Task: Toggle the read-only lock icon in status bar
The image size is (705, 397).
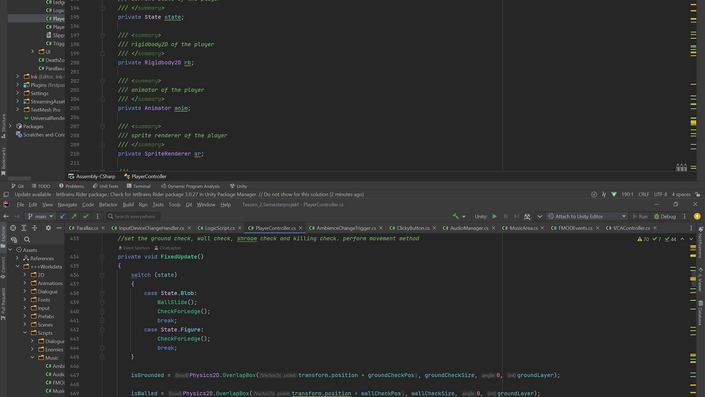Action: pos(697,194)
